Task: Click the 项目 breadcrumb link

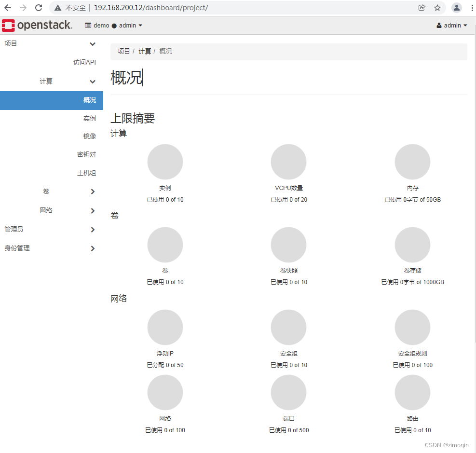Action: point(123,51)
